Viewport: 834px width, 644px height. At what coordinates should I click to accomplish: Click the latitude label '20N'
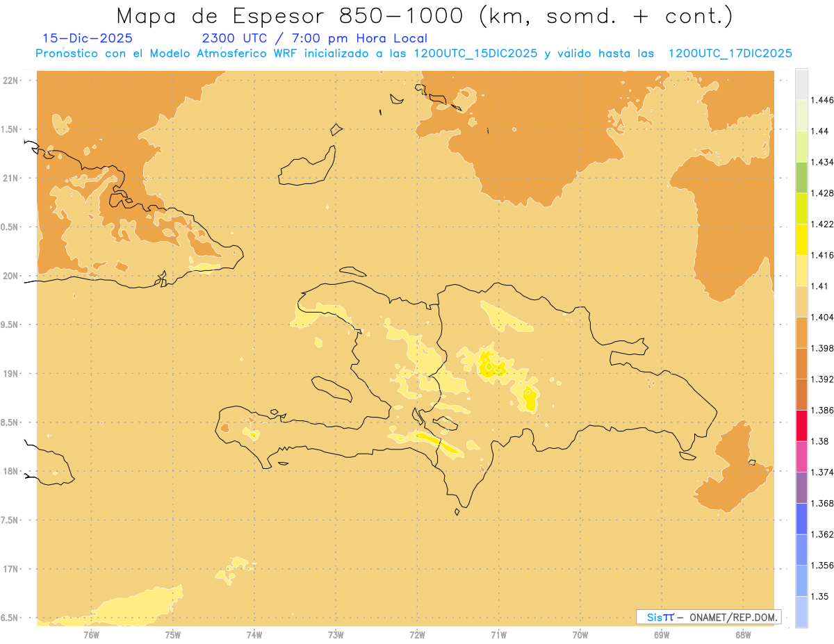coord(11,276)
